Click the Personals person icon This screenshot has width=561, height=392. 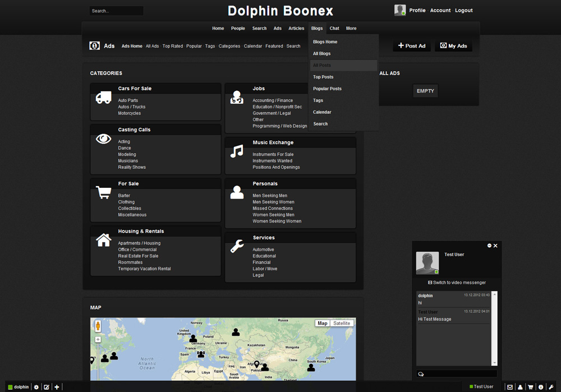click(x=237, y=192)
